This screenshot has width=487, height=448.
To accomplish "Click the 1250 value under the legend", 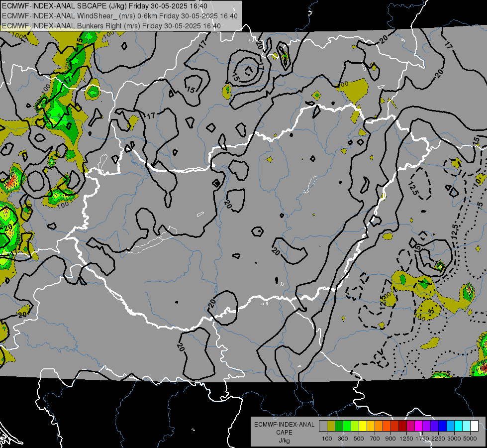I will click(x=406, y=439).
